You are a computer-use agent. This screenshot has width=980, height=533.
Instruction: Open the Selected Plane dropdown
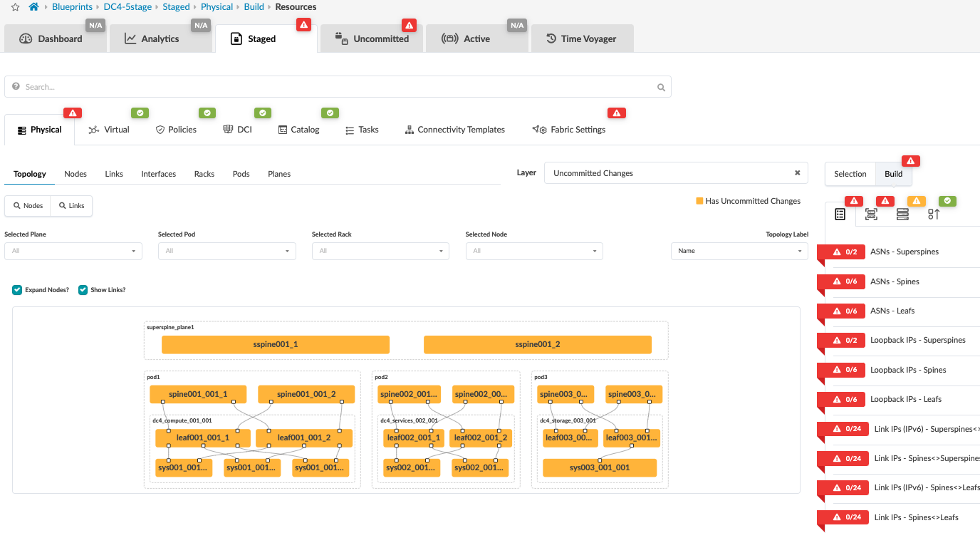[x=73, y=251]
